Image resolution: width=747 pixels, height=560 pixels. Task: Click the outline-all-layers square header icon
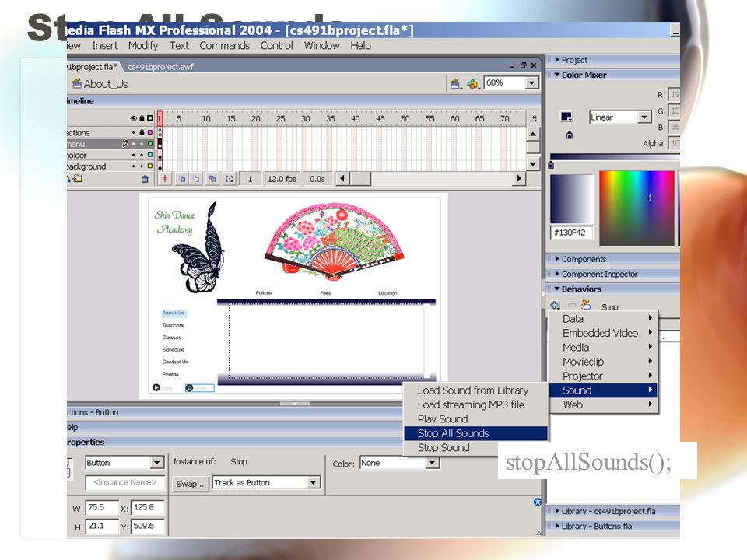[x=150, y=118]
